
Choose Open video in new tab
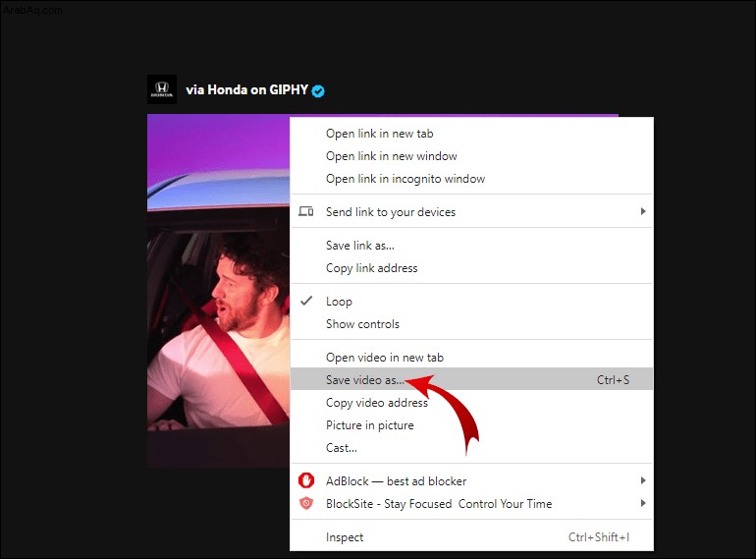[x=471, y=358]
